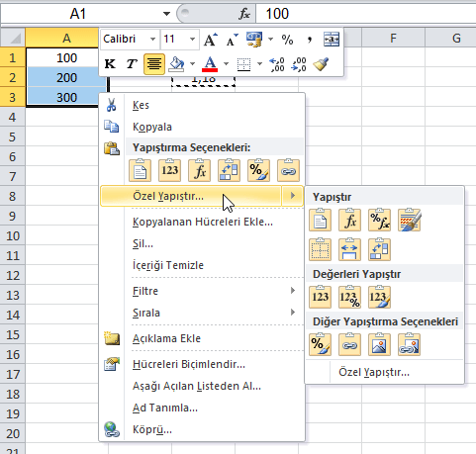Select column F header
The width and height of the screenshot is (476, 454).
pyautogui.click(x=393, y=39)
